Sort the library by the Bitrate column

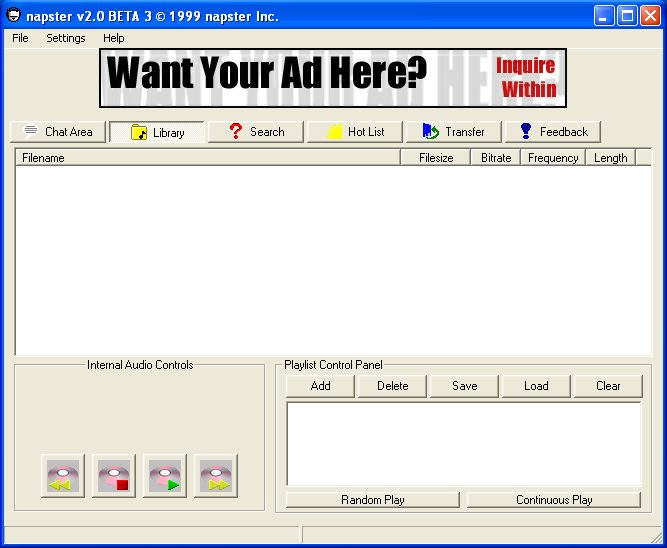click(496, 158)
